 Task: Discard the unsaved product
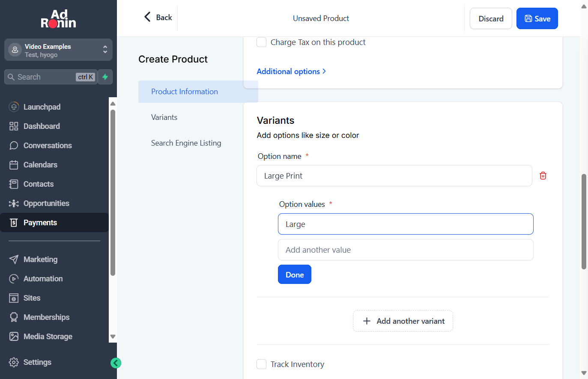point(491,18)
